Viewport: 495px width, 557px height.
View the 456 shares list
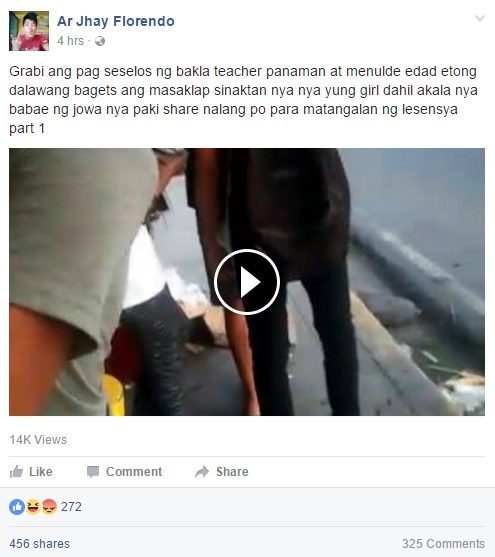point(39,544)
